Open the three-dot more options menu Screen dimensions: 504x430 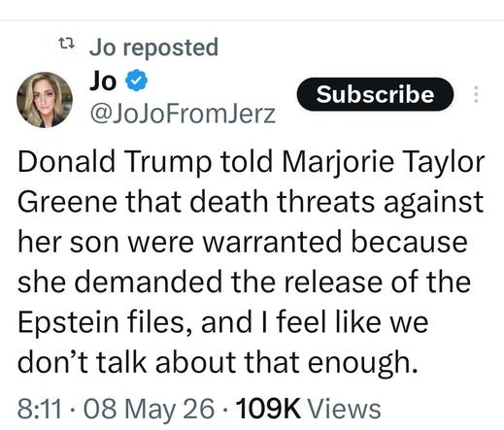click(x=476, y=94)
